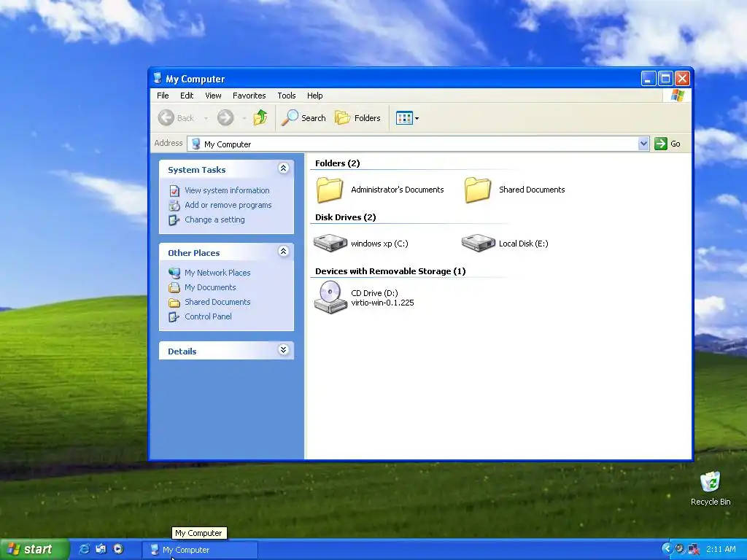Image resolution: width=747 pixels, height=560 pixels.
Task: Open the Favorites menu
Action: (x=249, y=96)
